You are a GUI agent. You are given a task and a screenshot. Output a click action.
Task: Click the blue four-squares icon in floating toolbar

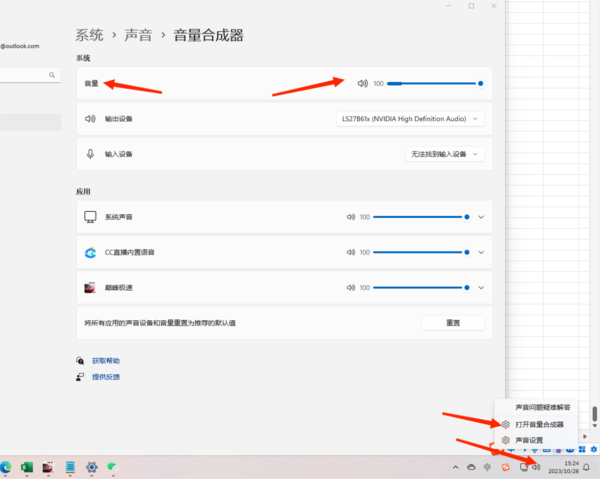(582, 449)
